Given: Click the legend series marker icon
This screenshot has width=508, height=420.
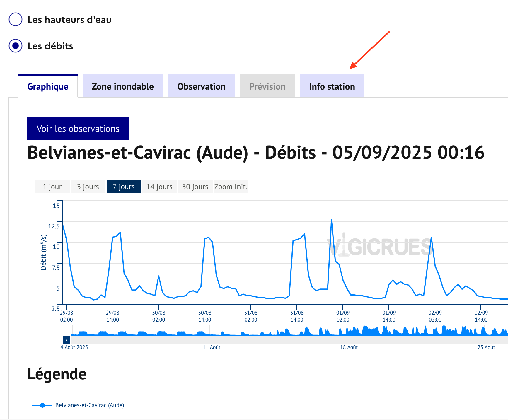Looking at the screenshot, I should (x=42, y=405).
